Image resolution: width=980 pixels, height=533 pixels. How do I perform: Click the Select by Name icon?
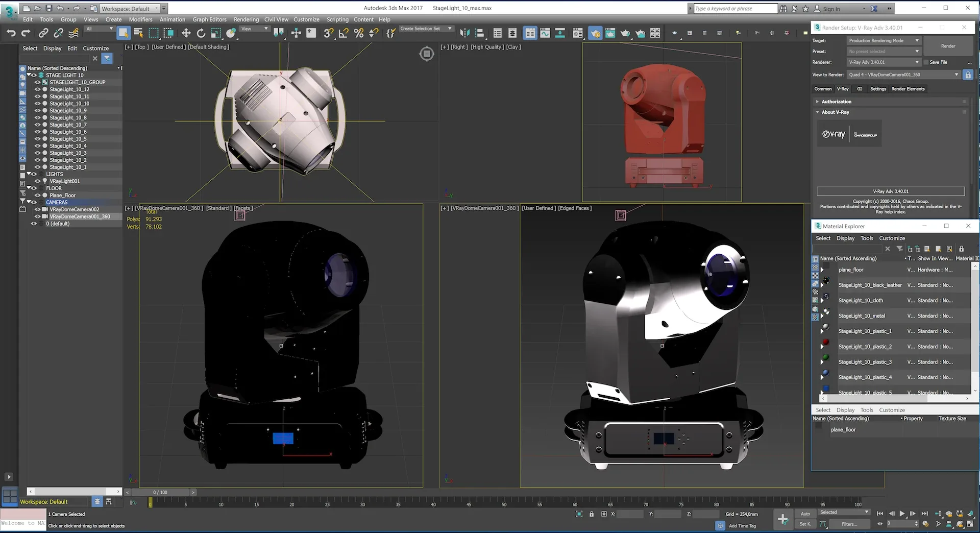(x=138, y=33)
